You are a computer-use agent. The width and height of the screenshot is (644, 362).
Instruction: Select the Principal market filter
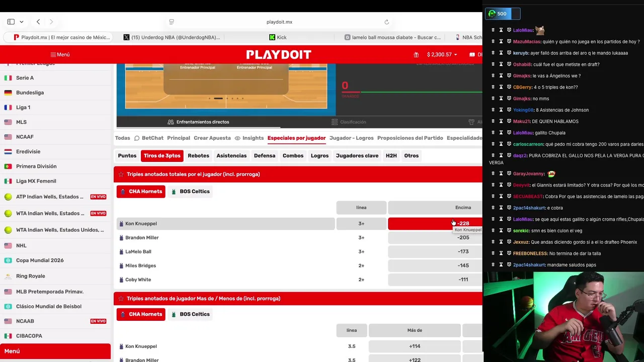(x=179, y=138)
